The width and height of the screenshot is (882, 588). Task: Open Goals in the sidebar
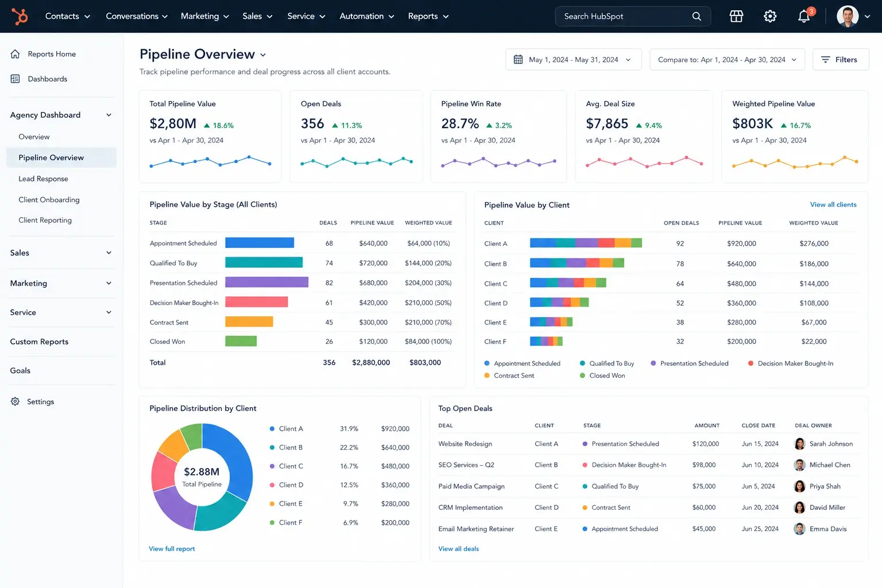pos(20,370)
